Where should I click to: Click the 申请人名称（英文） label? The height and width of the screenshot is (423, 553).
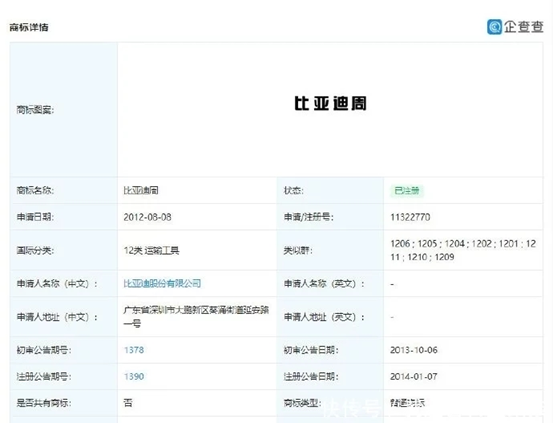click(324, 283)
